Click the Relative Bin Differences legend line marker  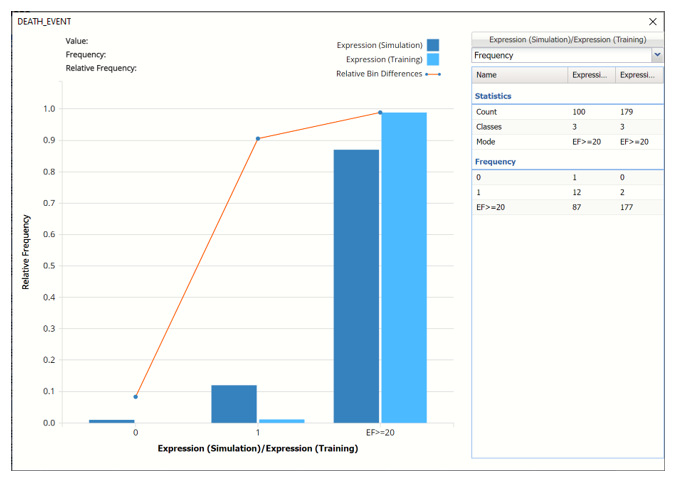(432, 74)
